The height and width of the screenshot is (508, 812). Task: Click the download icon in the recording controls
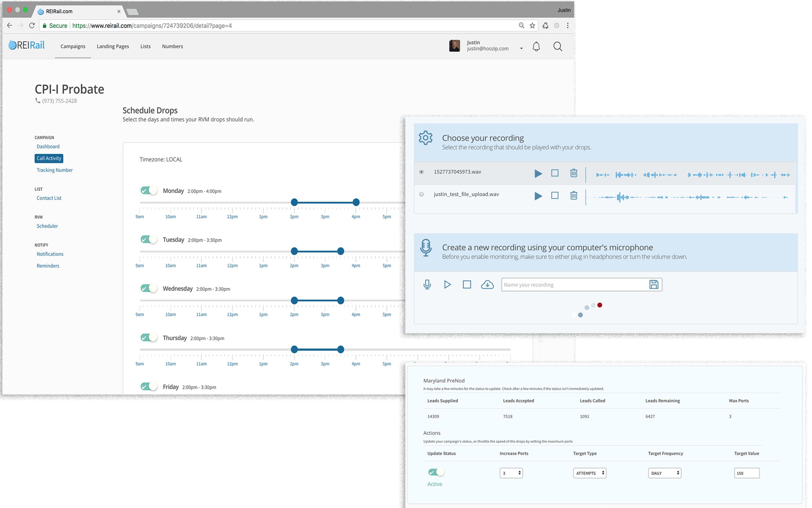click(487, 284)
